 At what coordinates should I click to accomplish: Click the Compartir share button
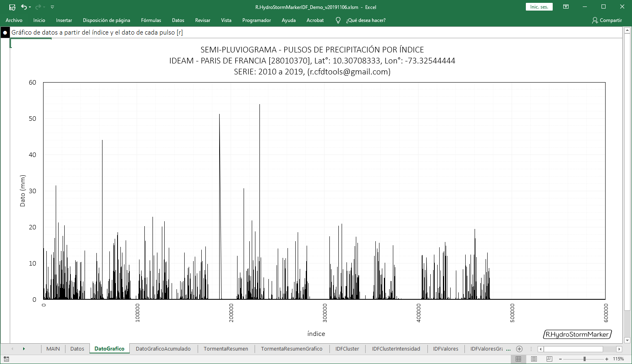[x=607, y=20]
